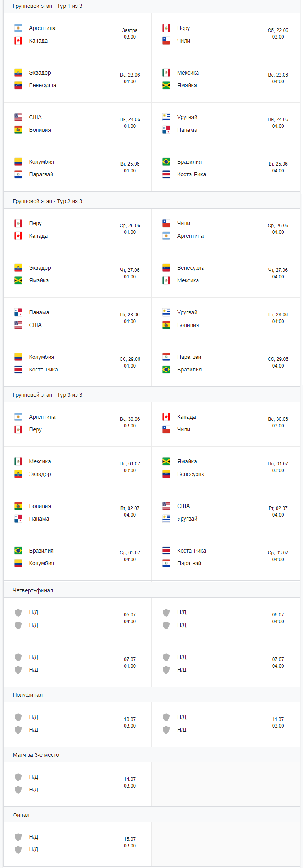Click the Четвертьфинал section header
This screenshot has width=307, height=868.
33,590
